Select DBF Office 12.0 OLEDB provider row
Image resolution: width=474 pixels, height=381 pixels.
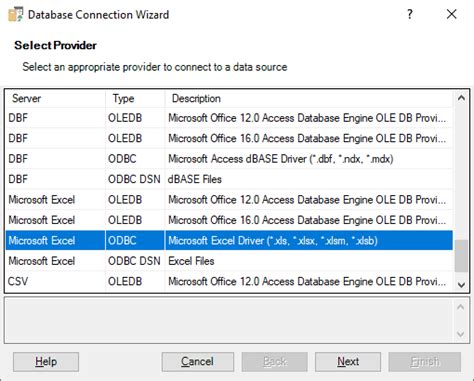pyautogui.click(x=229, y=118)
